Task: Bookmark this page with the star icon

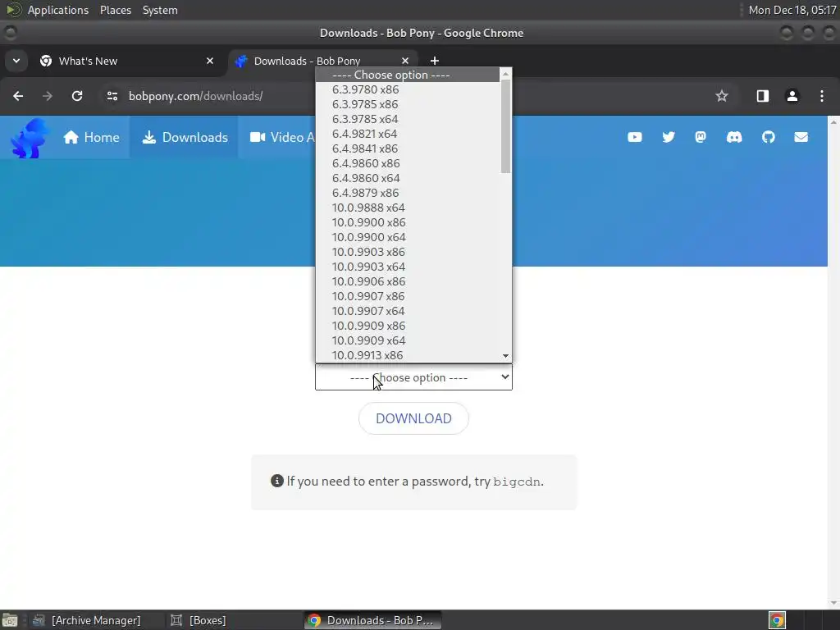Action: [x=722, y=96]
